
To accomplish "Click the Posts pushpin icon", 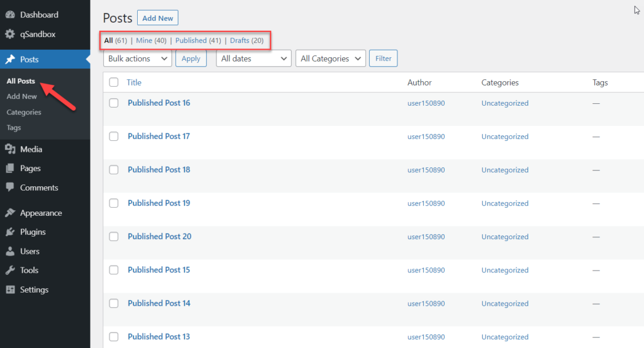I will pos(10,59).
